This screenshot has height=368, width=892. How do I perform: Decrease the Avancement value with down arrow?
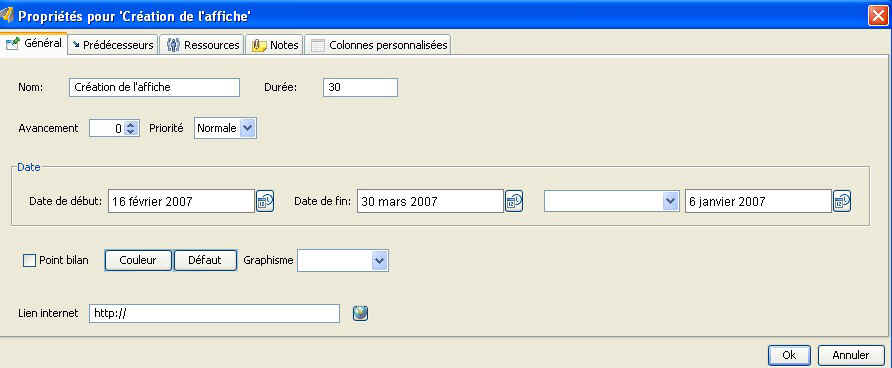(131, 132)
